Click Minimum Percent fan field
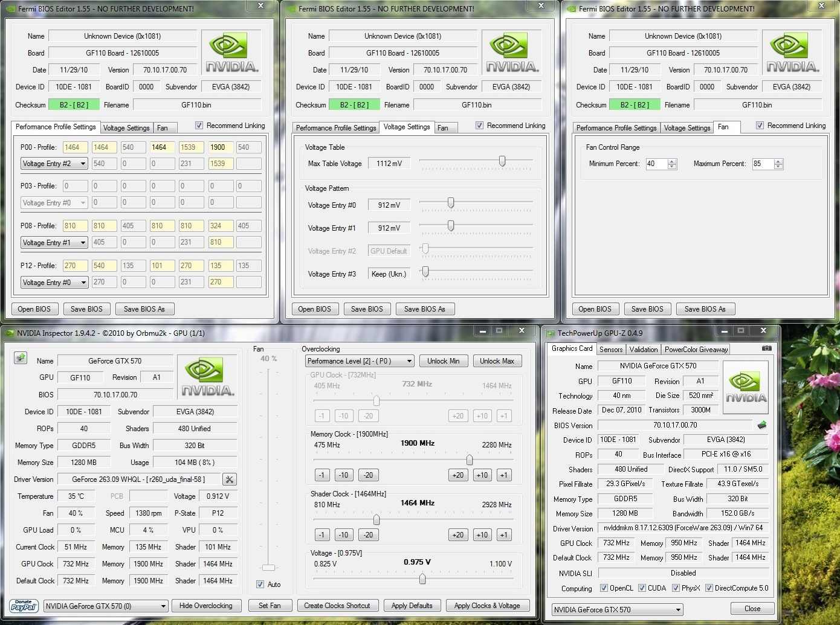840x625 pixels. pyautogui.click(x=656, y=164)
